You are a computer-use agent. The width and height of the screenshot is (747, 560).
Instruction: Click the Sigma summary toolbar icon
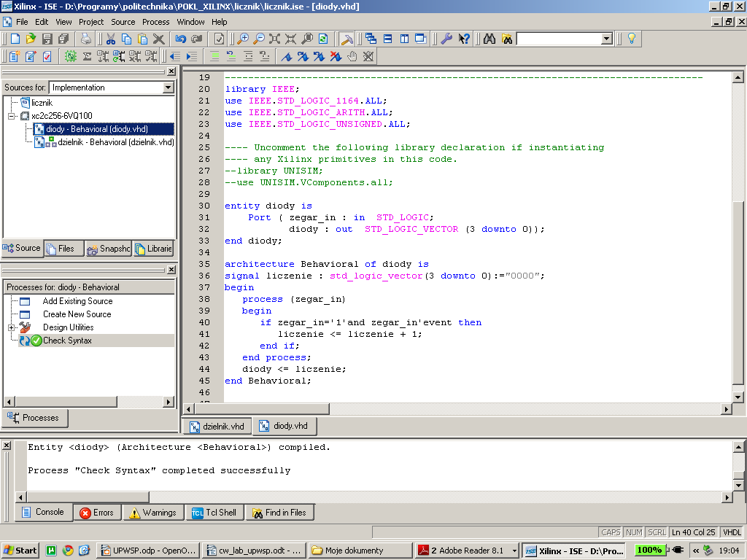pyautogui.click(x=87, y=56)
